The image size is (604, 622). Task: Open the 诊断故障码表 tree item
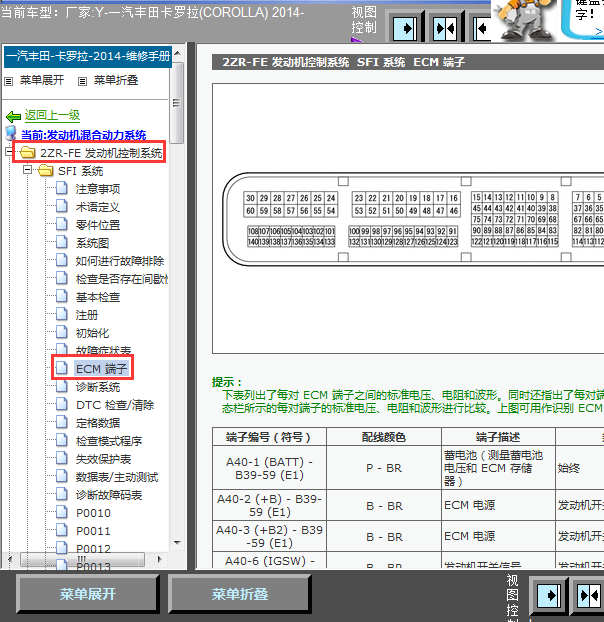[109, 495]
